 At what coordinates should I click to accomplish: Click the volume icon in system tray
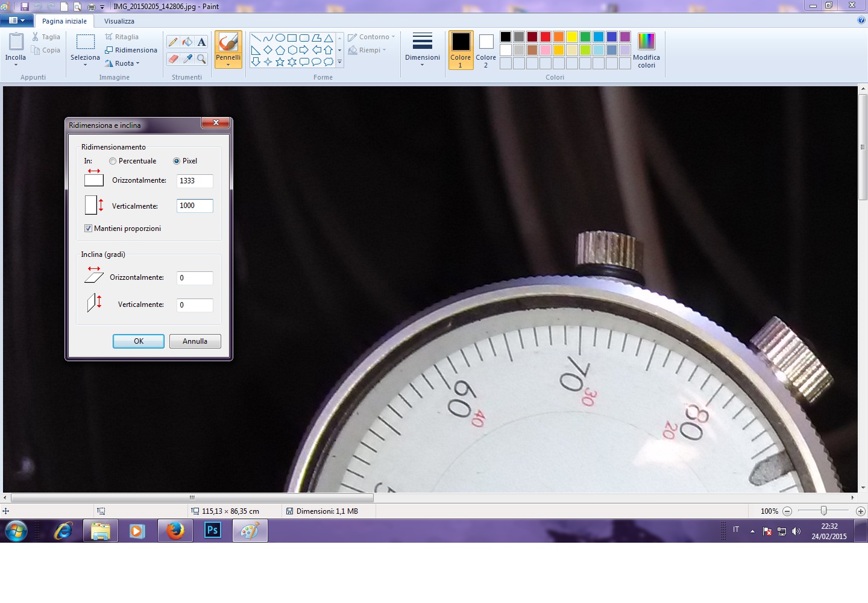pos(796,531)
